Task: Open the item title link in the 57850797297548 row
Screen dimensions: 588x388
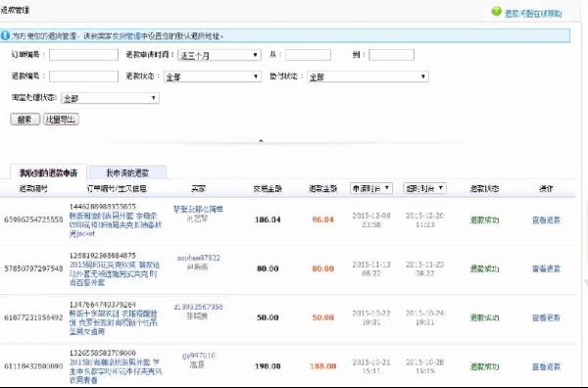Action: coord(115,273)
